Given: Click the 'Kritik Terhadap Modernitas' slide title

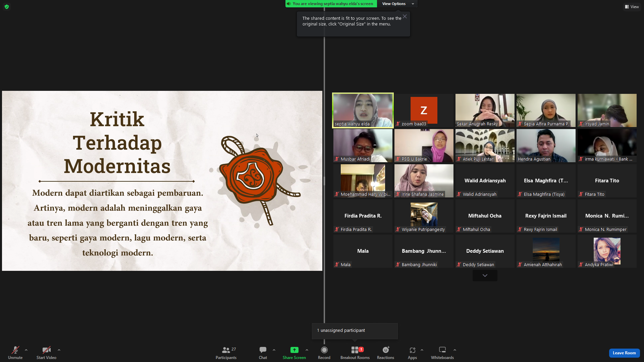Looking at the screenshot, I should pos(117,143).
